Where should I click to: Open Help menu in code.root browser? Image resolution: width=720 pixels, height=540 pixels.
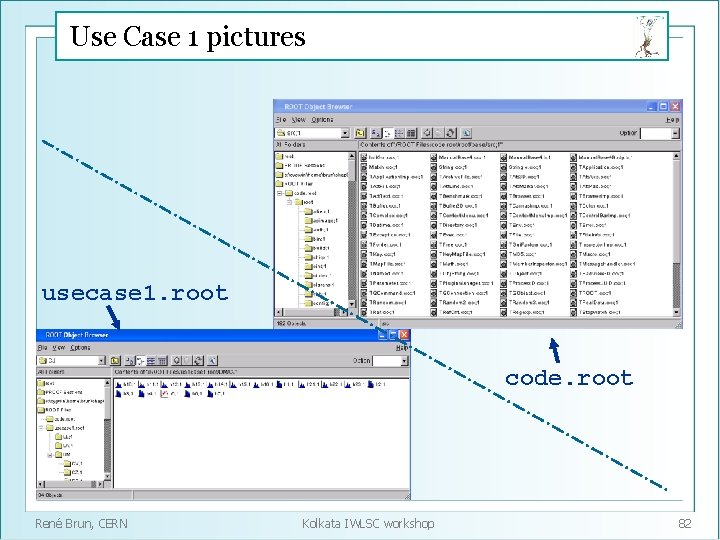[x=673, y=119]
